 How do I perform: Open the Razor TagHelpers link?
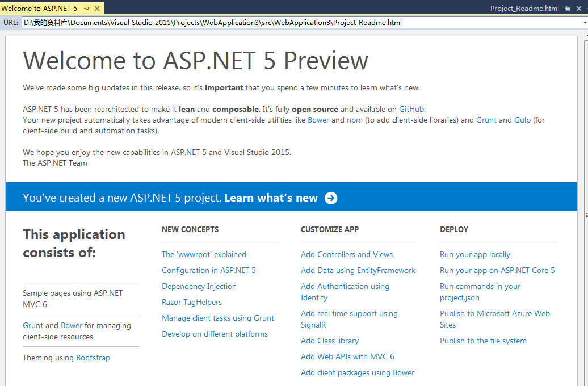click(x=192, y=302)
